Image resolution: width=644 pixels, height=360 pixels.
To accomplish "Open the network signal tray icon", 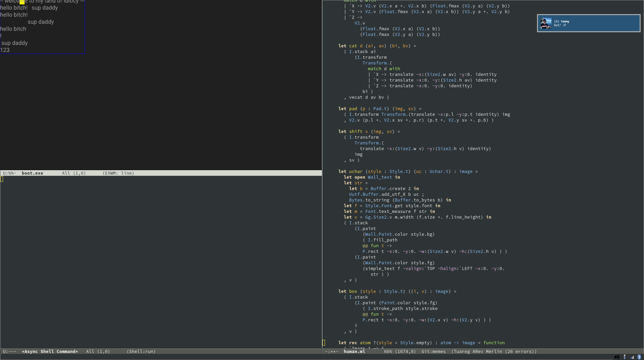I will tap(632, 357).
